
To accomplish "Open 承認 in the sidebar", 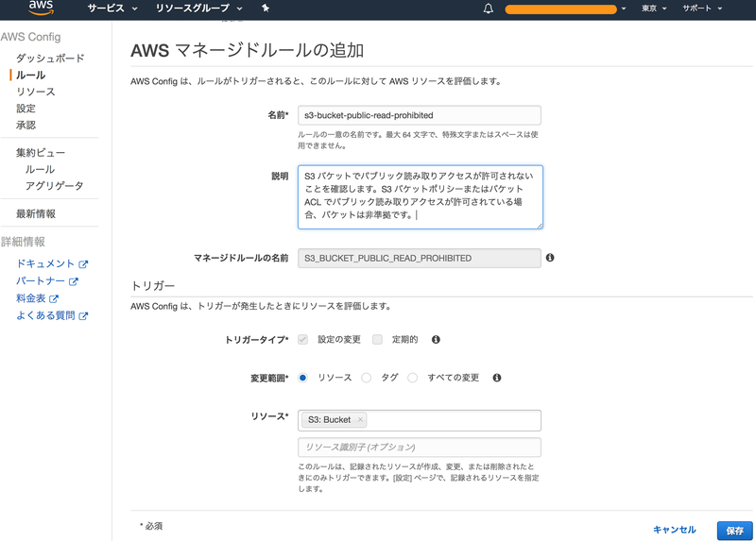I will pyautogui.click(x=26, y=126).
